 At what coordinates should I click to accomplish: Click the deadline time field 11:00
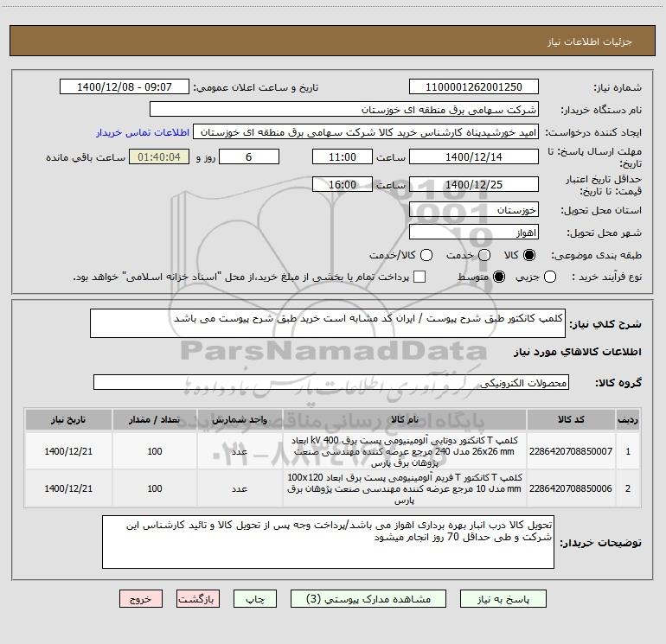(x=343, y=157)
